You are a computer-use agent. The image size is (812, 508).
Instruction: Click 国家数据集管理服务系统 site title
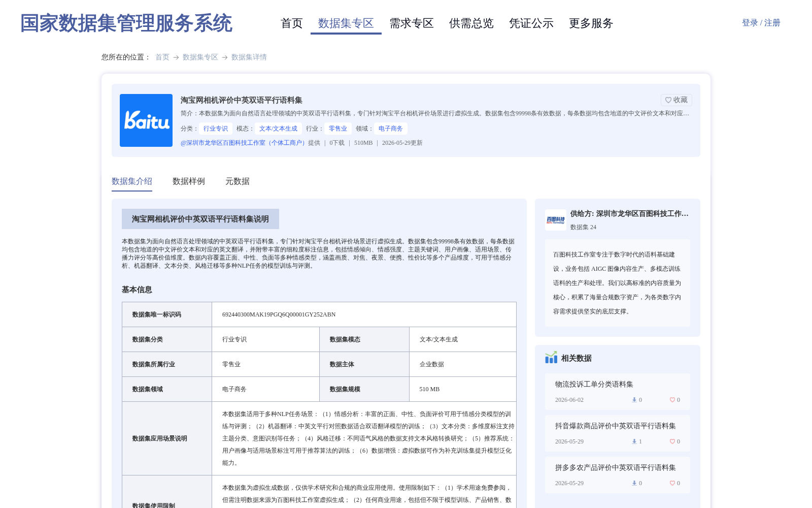[126, 23]
